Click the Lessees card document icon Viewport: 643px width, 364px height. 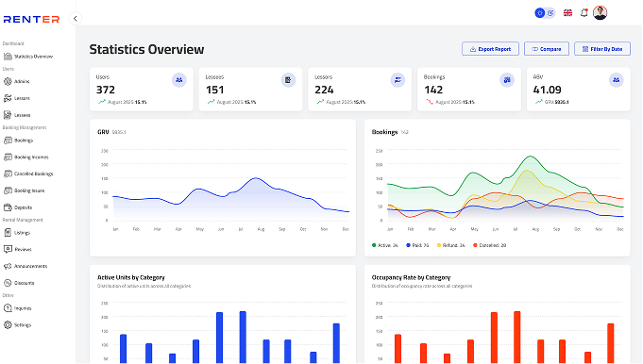pyautogui.click(x=288, y=80)
